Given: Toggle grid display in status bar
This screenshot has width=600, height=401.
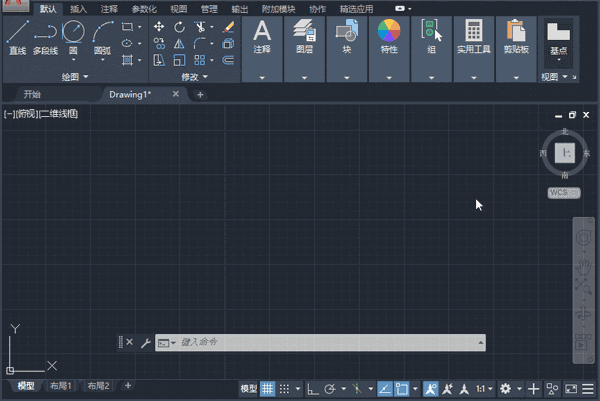Looking at the screenshot, I should (x=268, y=388).
